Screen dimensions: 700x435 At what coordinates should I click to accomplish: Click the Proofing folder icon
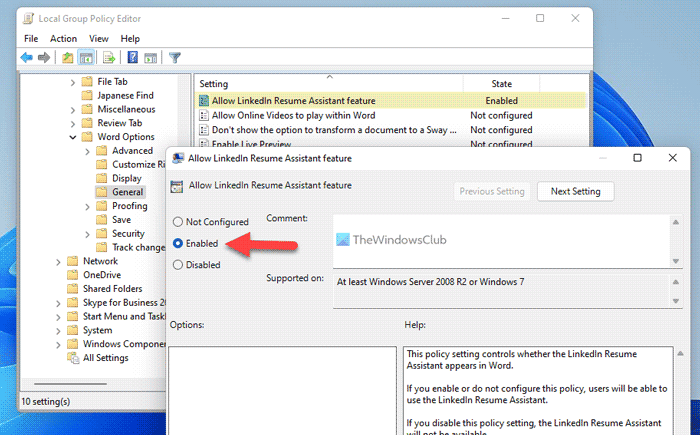[x=102, y=206]
